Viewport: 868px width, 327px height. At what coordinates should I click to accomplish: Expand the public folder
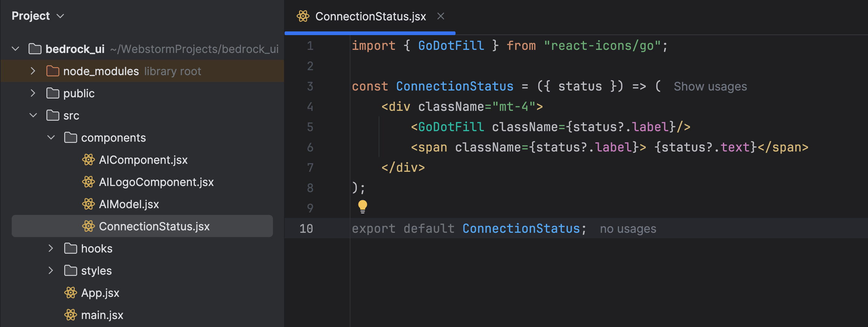click(x=33, y=93)
